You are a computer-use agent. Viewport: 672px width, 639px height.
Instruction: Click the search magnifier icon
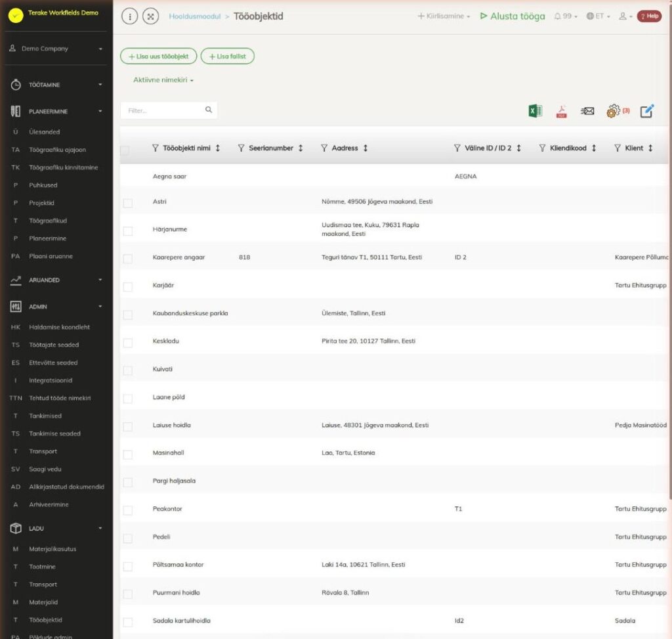(x=208, y=110)
